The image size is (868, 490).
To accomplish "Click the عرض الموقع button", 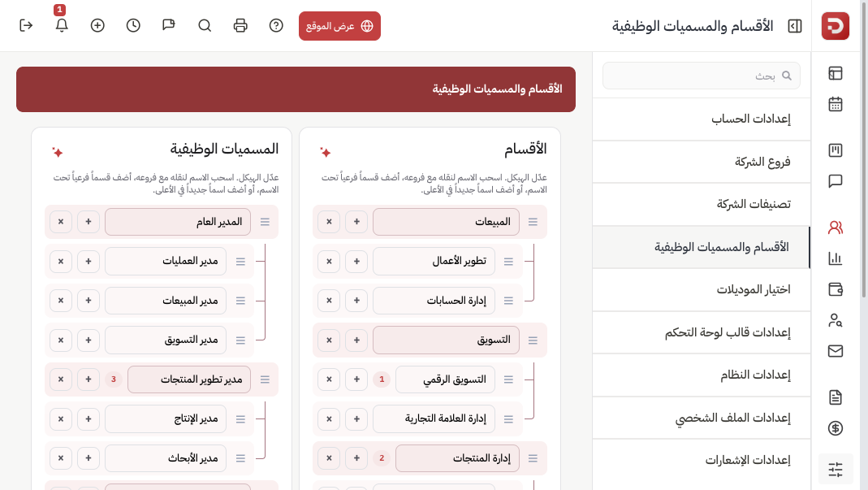I will pos(339,26).
